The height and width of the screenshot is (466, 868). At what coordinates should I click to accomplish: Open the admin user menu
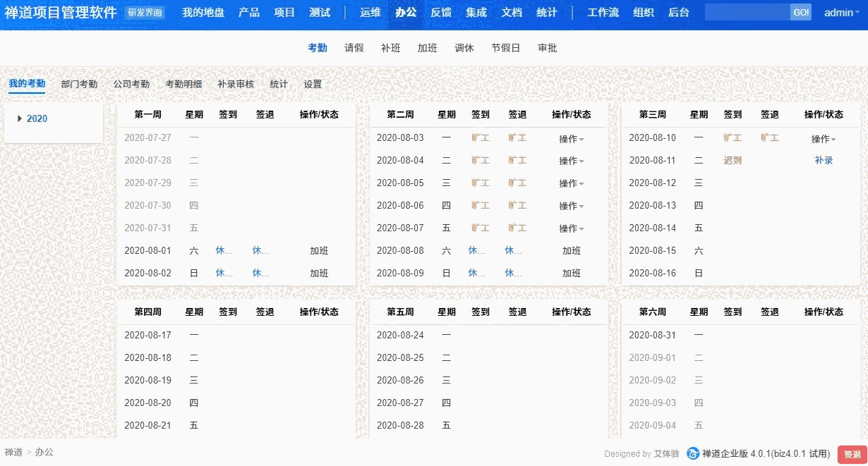(x=840, y=12)
